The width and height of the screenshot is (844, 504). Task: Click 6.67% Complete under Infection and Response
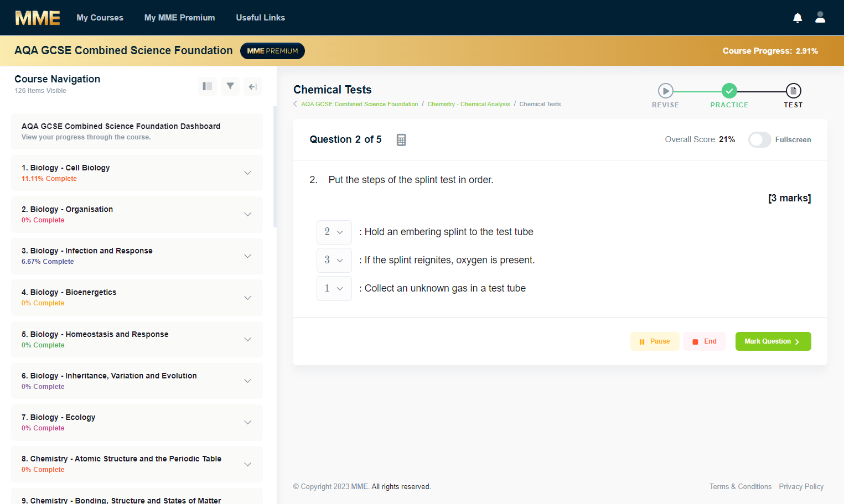coord(48,262)
